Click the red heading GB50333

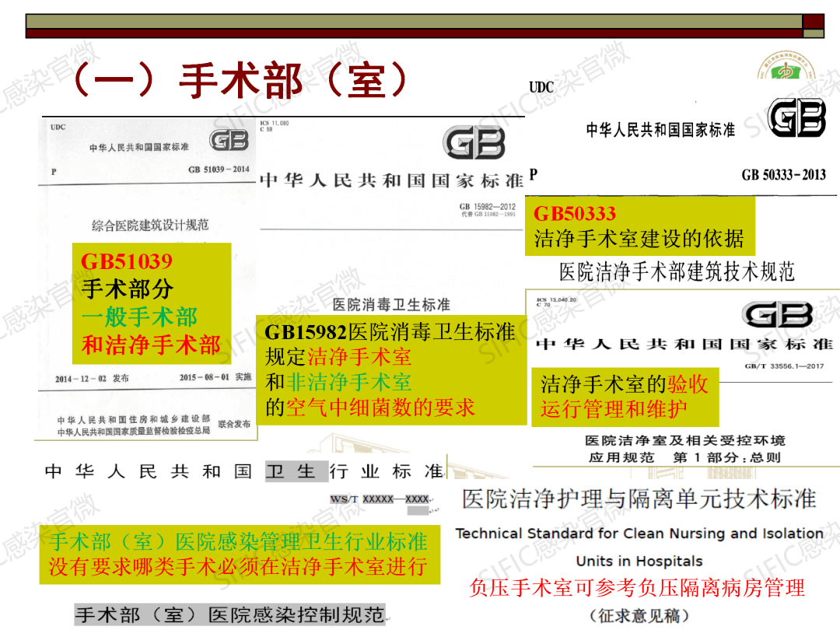click(575, 214)
